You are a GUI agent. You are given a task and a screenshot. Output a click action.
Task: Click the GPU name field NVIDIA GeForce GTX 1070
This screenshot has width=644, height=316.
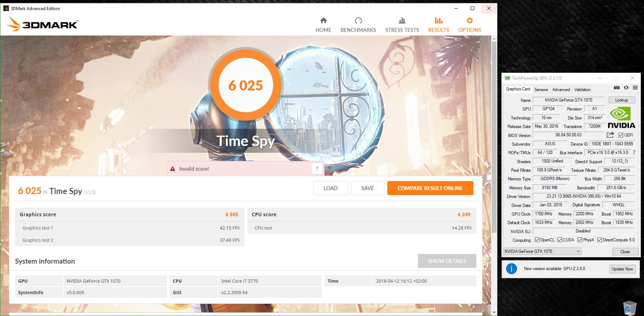pyautogui.click(x=568, y=100)
